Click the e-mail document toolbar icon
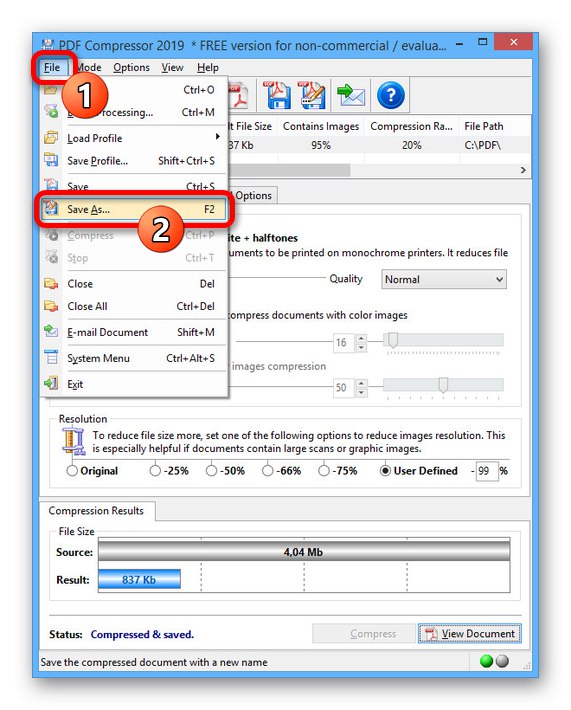Image resolution: width=571 pixels, height=710 pixels. click(x=351, y=95)
